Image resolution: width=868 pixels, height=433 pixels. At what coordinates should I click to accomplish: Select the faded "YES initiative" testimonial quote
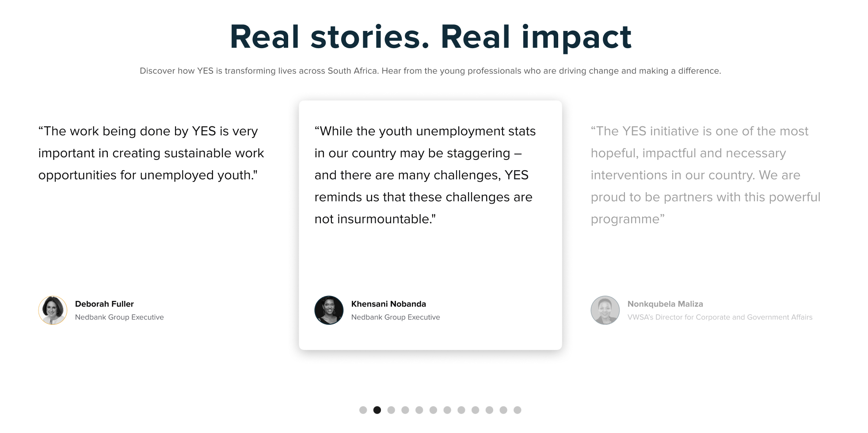[x=705, y=175]
